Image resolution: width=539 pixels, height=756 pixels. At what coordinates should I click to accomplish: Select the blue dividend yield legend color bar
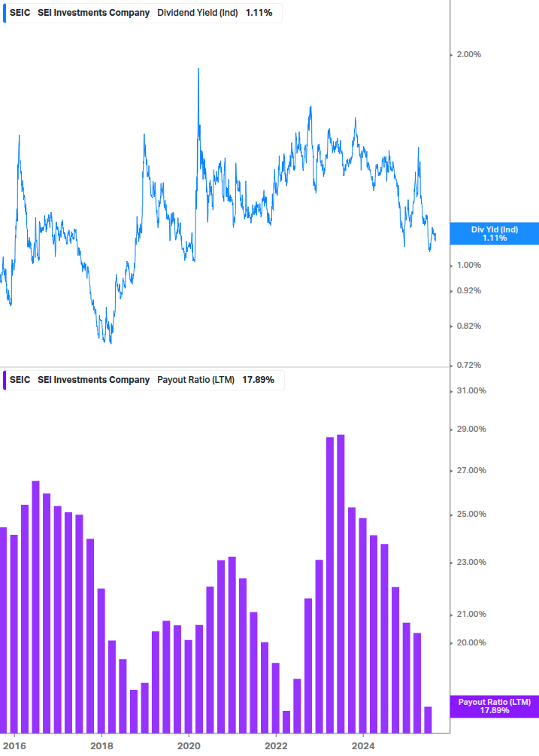click(x=5, y=13)
